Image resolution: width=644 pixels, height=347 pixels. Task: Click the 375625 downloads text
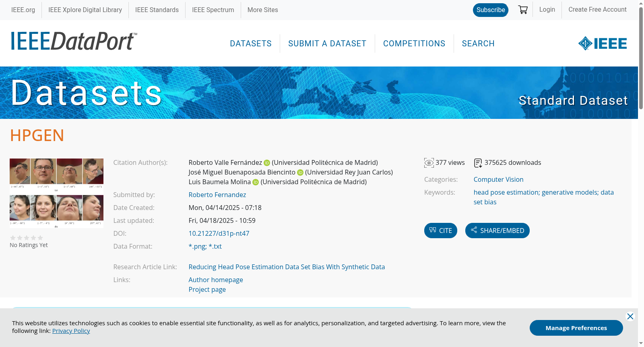513,162
